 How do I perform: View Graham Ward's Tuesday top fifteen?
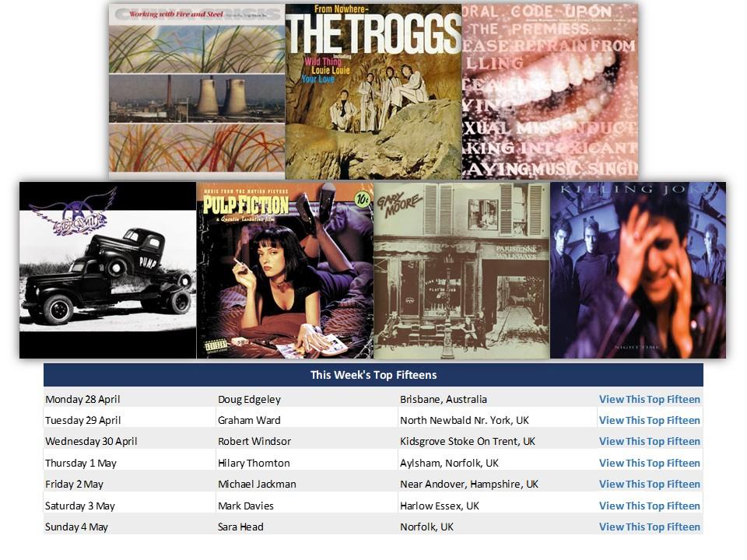click(x=649, y=420)
